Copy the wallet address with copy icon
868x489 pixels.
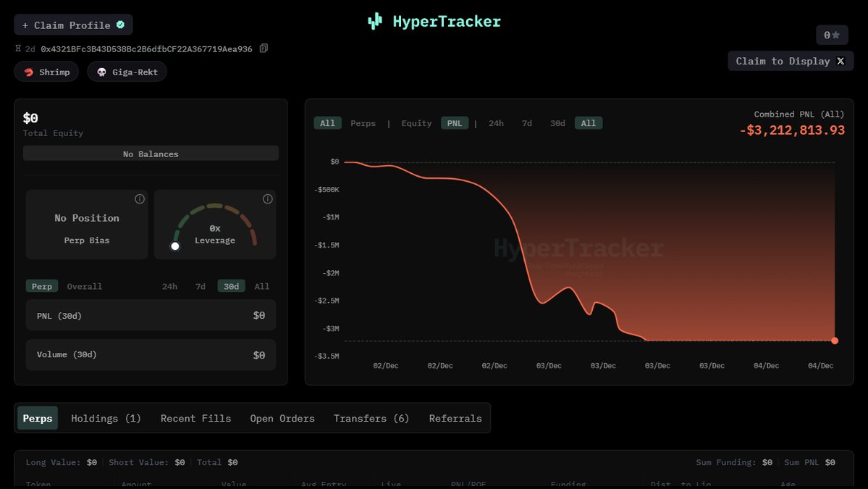pos(264,49)
